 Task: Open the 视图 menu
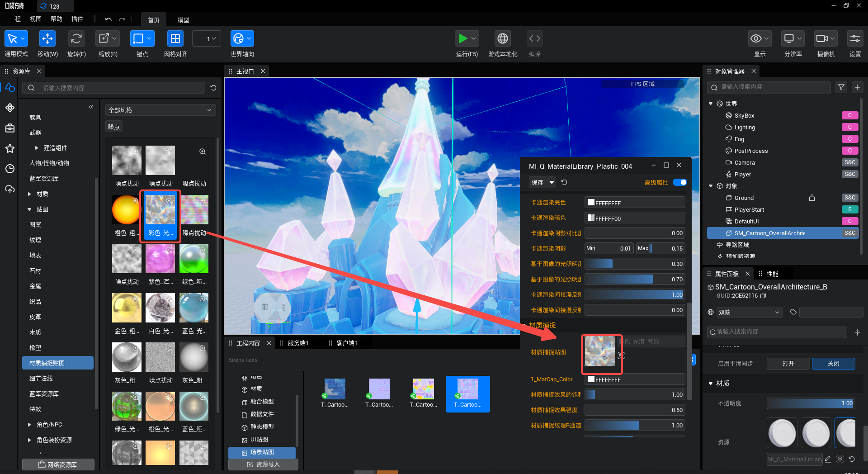pyautogui.click(x=36, y=19)
